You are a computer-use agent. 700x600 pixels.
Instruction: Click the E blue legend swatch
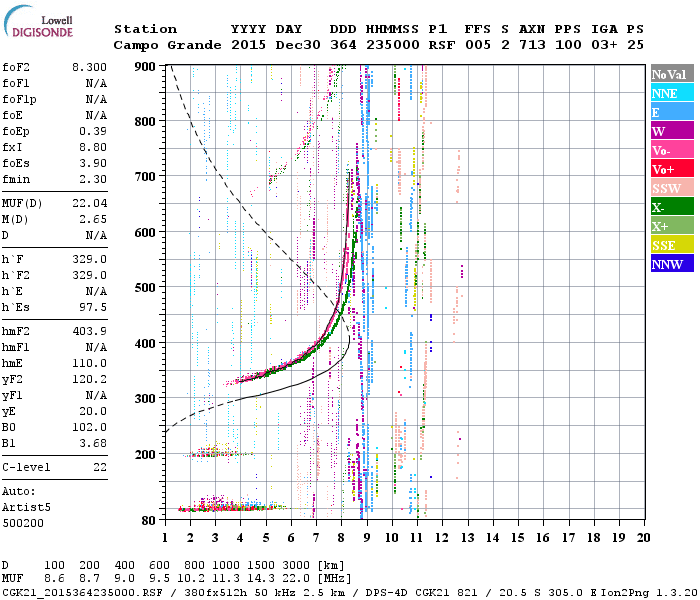click(672, 112)
